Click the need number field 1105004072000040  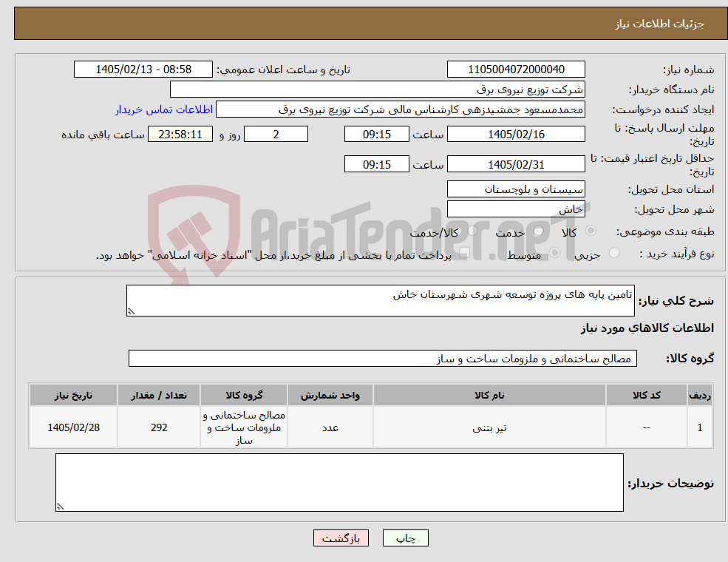(x=516, y=70)
